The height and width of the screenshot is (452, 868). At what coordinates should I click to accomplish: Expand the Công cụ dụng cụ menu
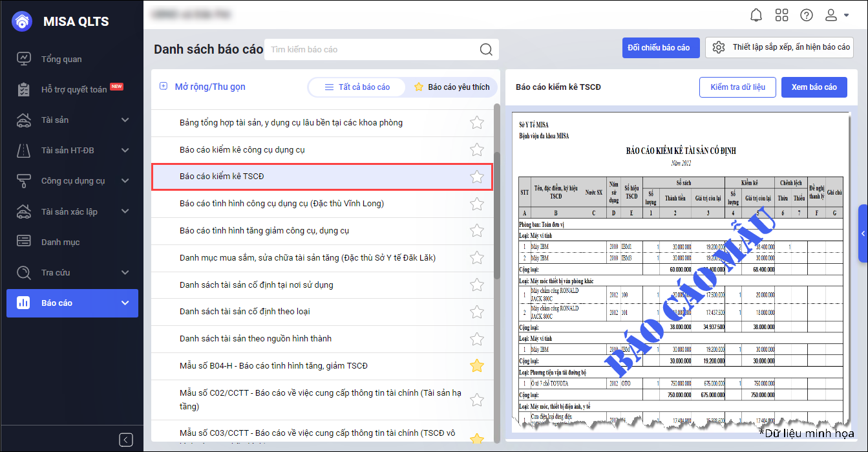pyautogui.click(x=125, y=181)
